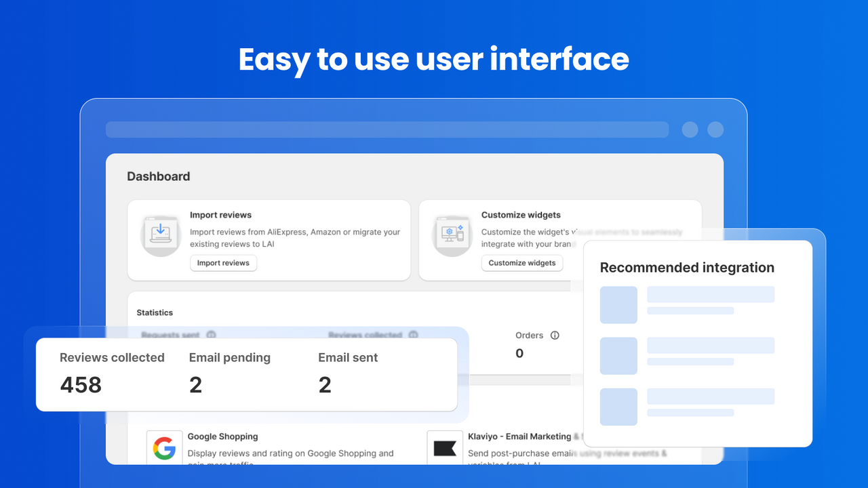
Task: Click the middle Recommended integration app icon
Action: (x=618, y=356)
